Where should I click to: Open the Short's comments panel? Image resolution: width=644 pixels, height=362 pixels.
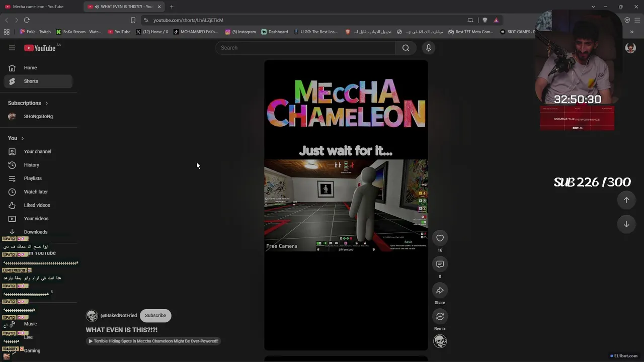point(440,264)
